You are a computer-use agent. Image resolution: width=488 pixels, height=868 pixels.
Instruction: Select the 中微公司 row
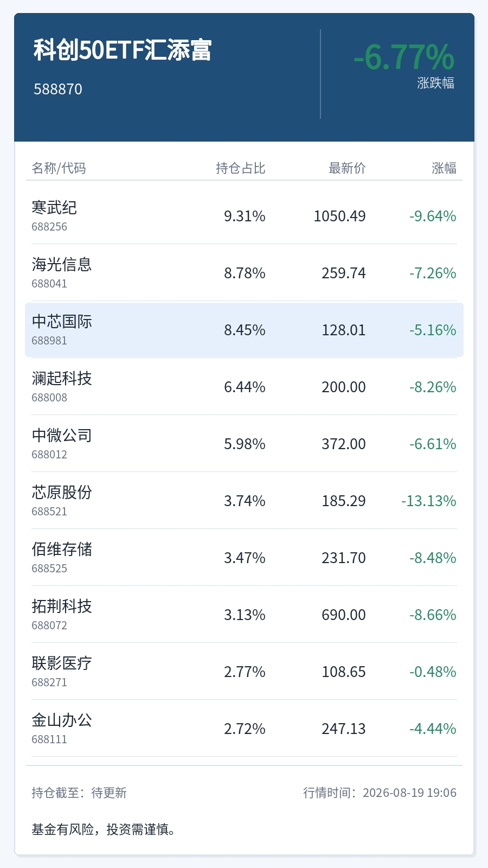[244, 444]
